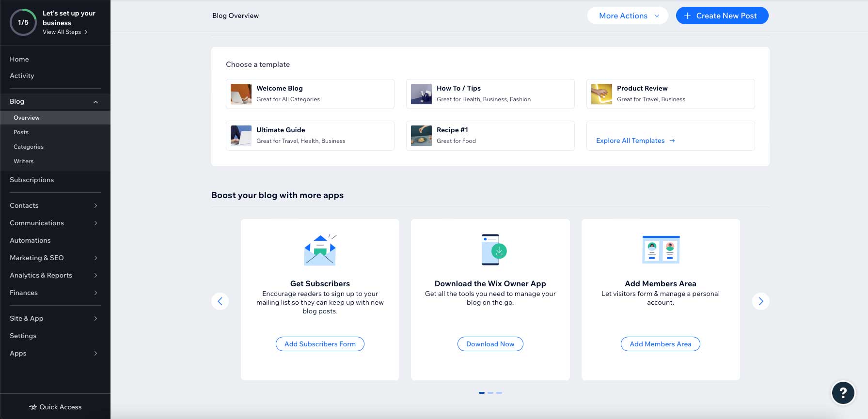This screenshot has width=868, height=419.
Task: Go to previous apps carousel slide
Action: point(220,301)
